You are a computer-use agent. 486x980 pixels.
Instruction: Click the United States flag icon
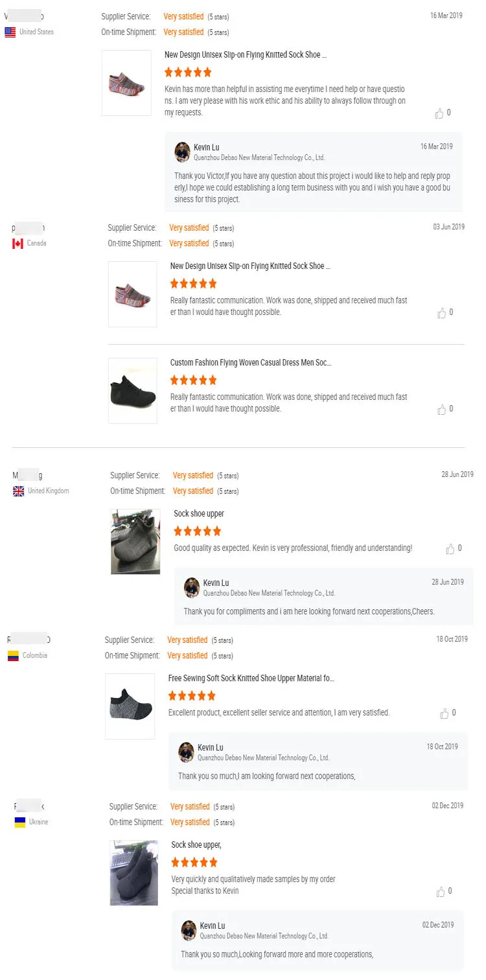click(10, 32)
